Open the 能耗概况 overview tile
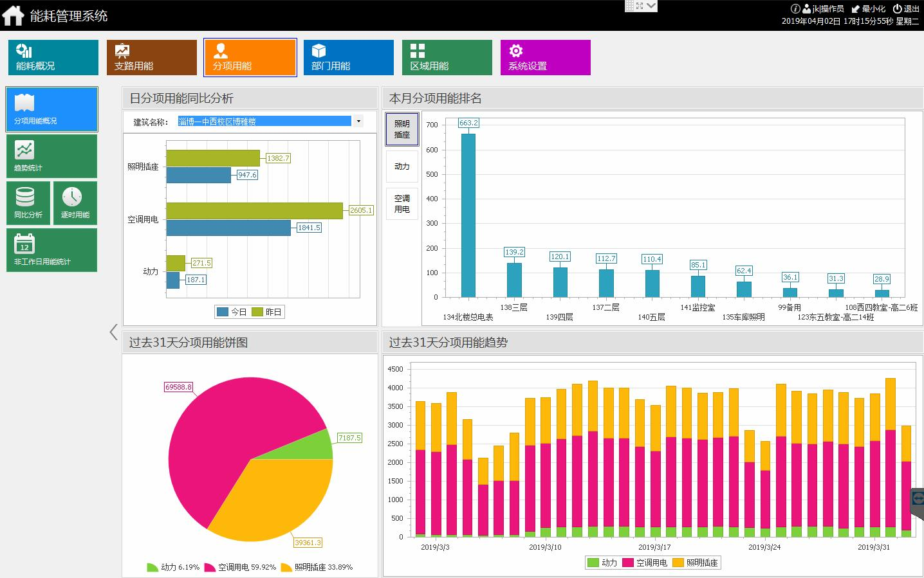The width and height of the screenshot is (924, 578). [53, 58]
